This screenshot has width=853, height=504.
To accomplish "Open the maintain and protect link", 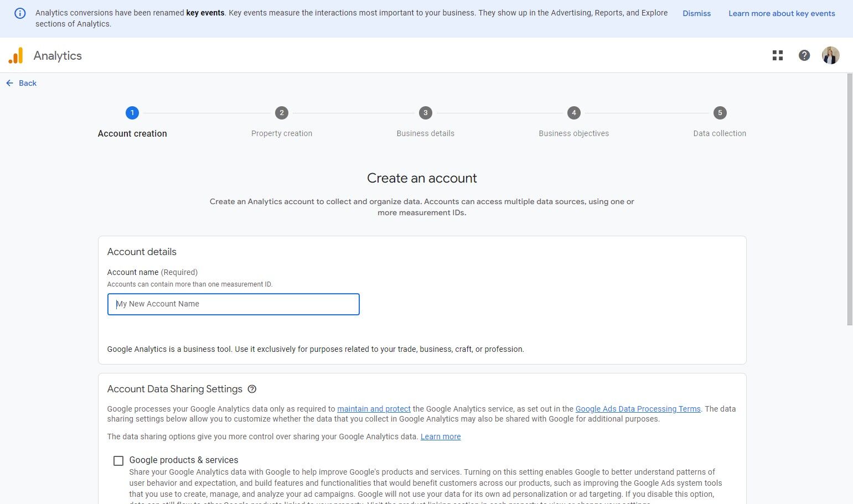I will tap(374, 409).
